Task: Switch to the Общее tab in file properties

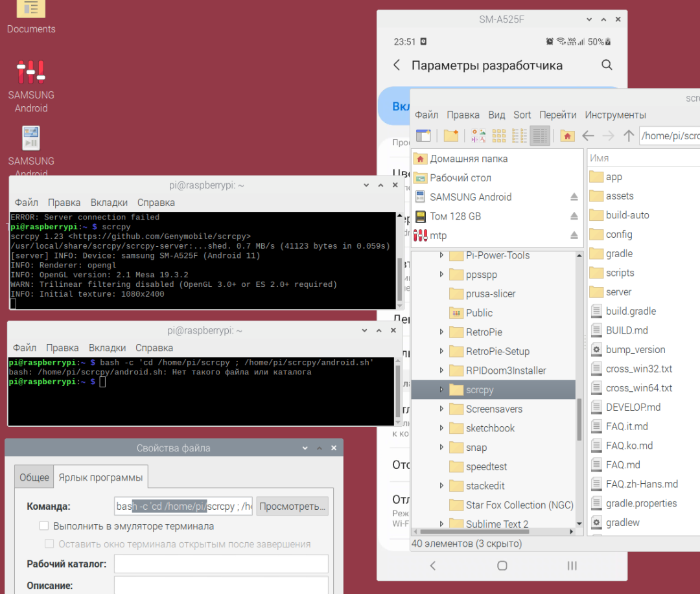Action: tap(34, 477)
